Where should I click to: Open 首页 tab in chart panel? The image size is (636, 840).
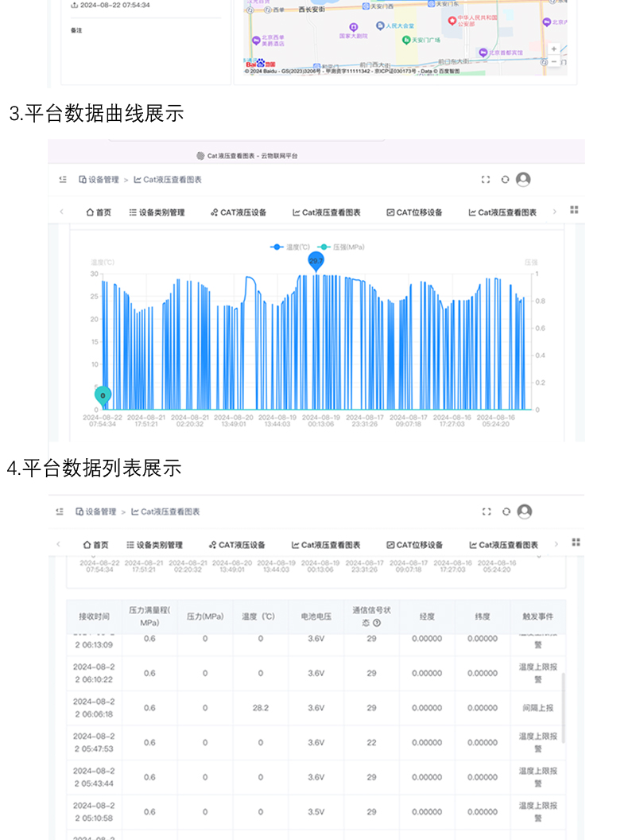99,212
